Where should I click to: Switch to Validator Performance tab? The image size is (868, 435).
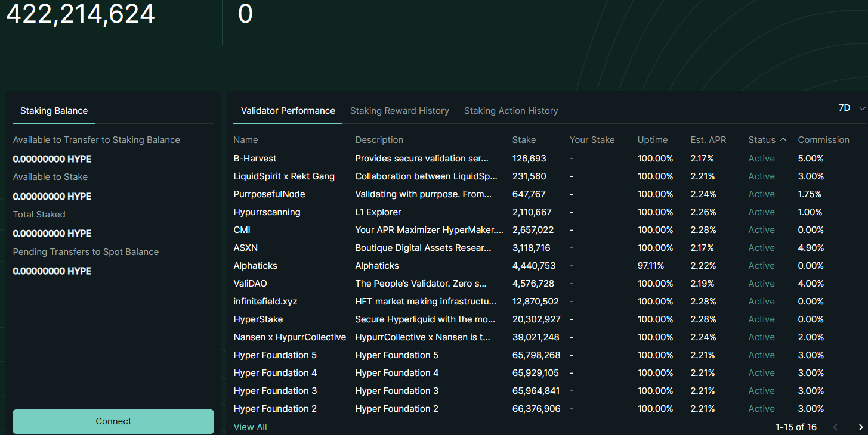click(x=288, y=111)
